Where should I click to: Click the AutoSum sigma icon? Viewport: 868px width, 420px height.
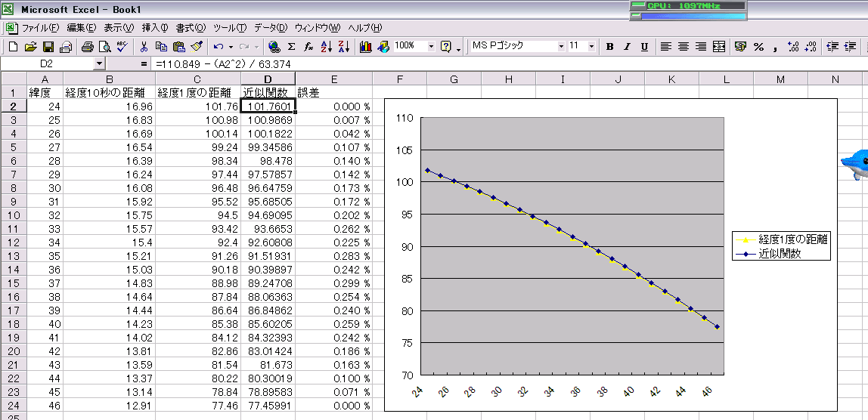[291, 47]
